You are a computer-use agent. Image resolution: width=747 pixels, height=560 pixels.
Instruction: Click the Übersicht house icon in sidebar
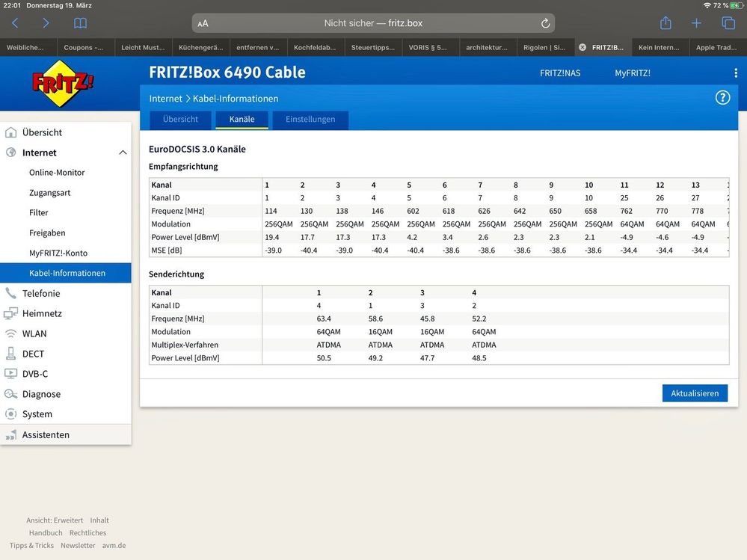coord(10,132)
